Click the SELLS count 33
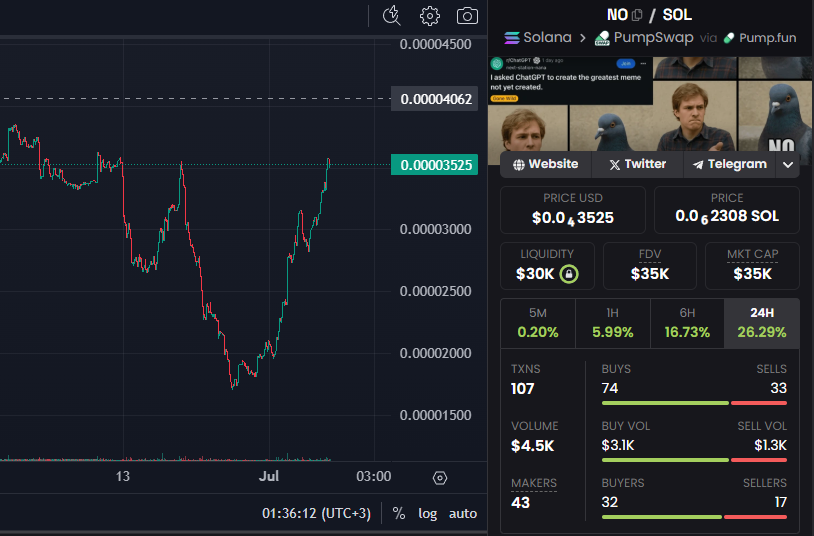The image size is (814, 536). pyautogui.click(x=778, y=388)
